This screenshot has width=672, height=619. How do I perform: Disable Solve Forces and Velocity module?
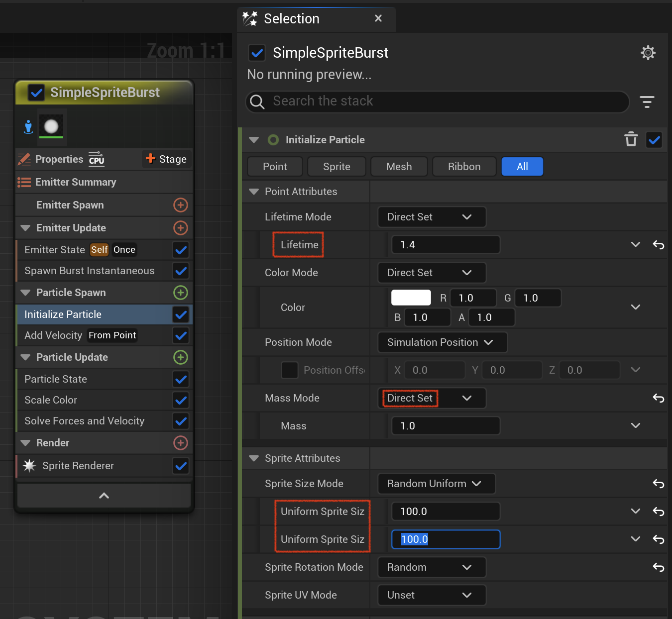click(x=181, y=420)
